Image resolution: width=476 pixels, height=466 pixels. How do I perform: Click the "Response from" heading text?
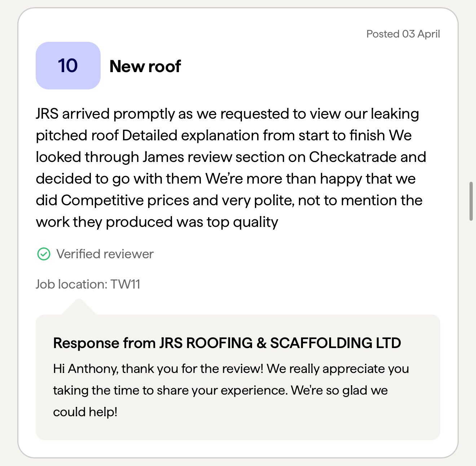(104, 343)
